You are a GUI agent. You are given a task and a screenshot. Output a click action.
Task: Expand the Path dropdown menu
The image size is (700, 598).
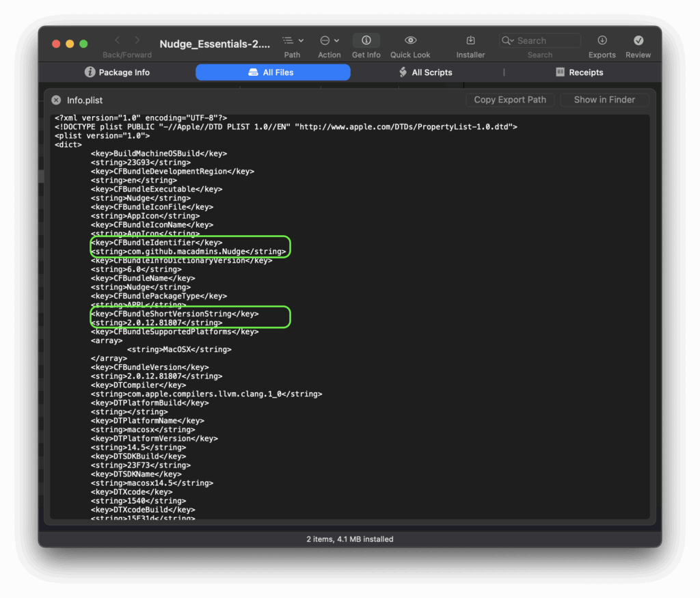293,41
